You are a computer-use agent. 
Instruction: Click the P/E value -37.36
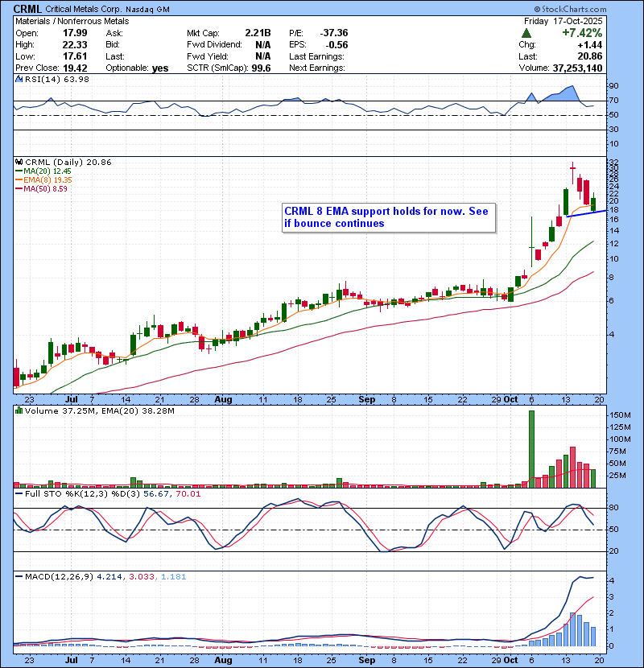tap(334, 33)
